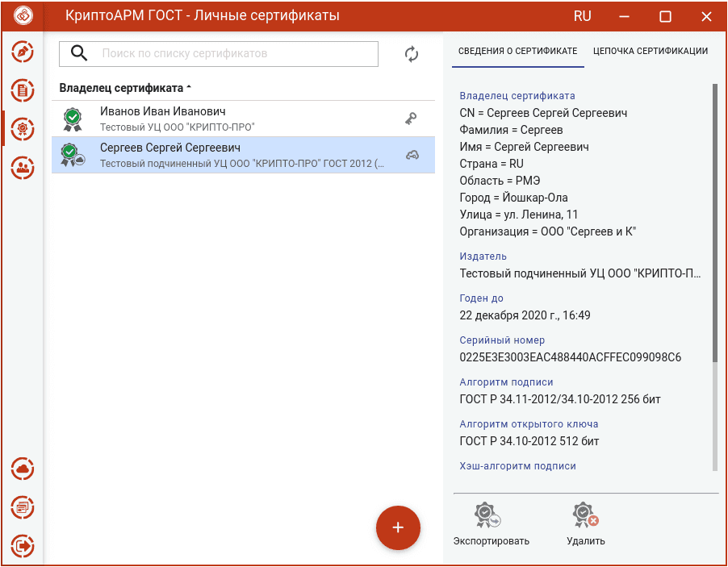
Task: Open the cloud services sidebar icon
Action: (x=23, y=469)
